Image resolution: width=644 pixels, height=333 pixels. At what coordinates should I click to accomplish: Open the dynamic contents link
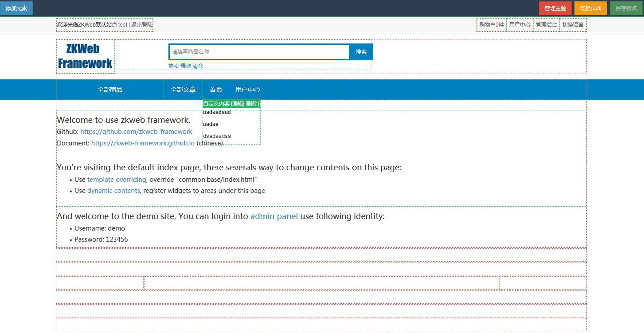point(113,191)
